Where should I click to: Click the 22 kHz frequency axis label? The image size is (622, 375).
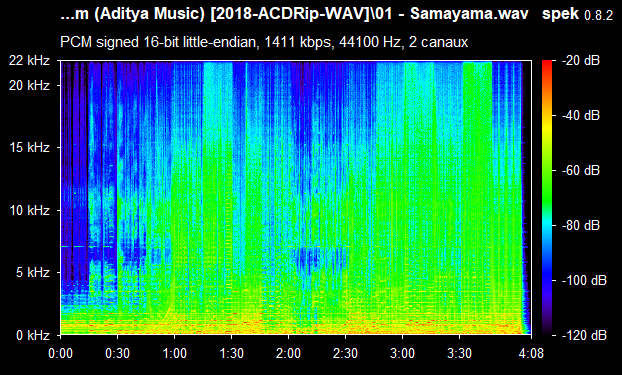click(x=30, y=61)
